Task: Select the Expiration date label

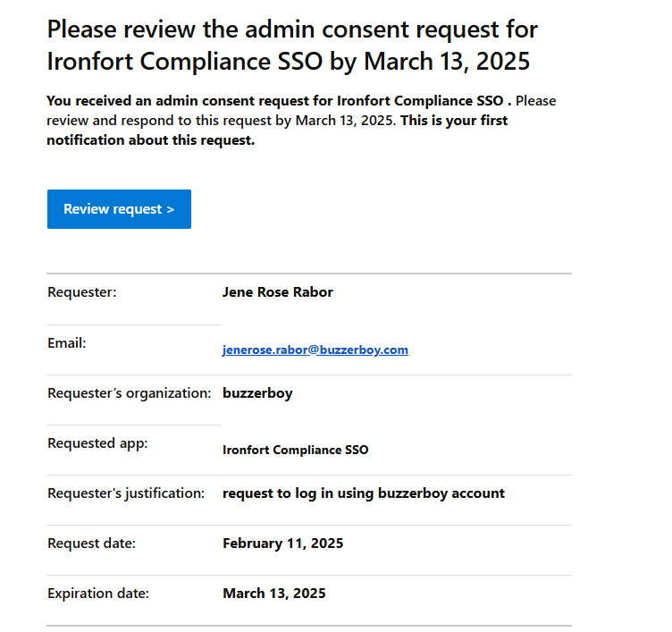Action: (x=98, y=594)
